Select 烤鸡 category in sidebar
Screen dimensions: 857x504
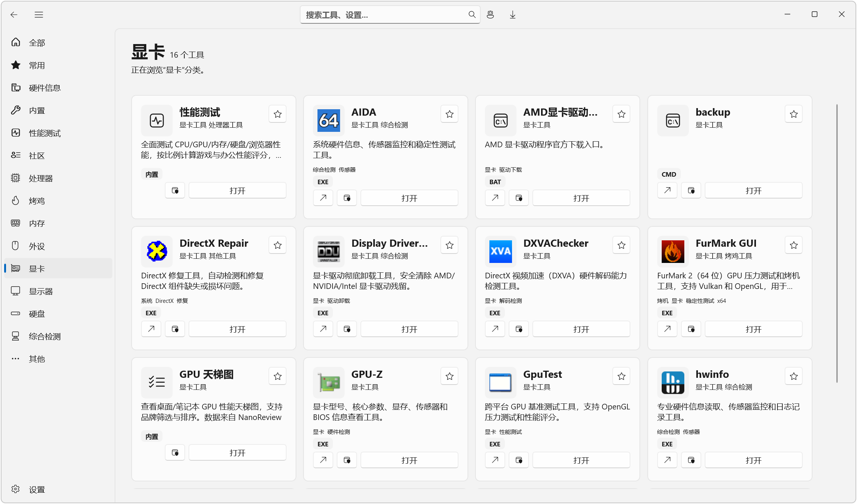click(58, 201)
